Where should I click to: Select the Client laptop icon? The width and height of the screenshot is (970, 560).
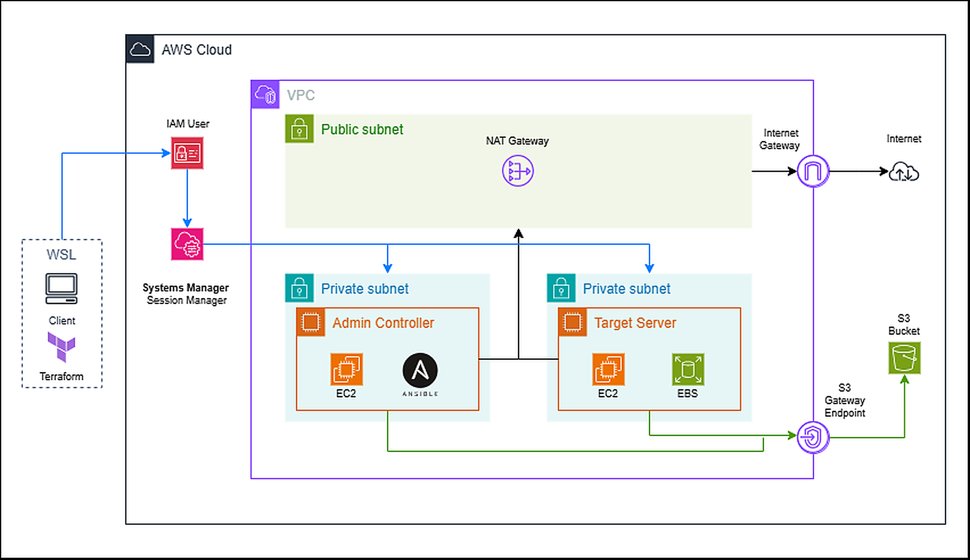(x=62, y=288)
